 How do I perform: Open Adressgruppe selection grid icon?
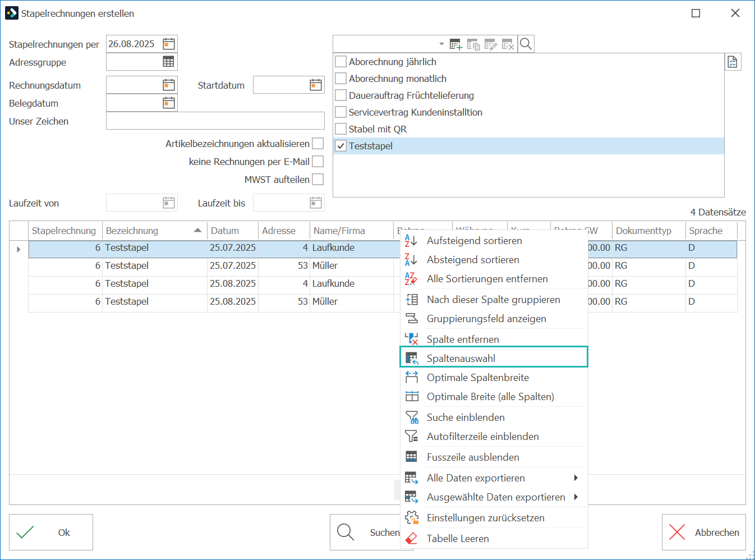click(168, 62)
